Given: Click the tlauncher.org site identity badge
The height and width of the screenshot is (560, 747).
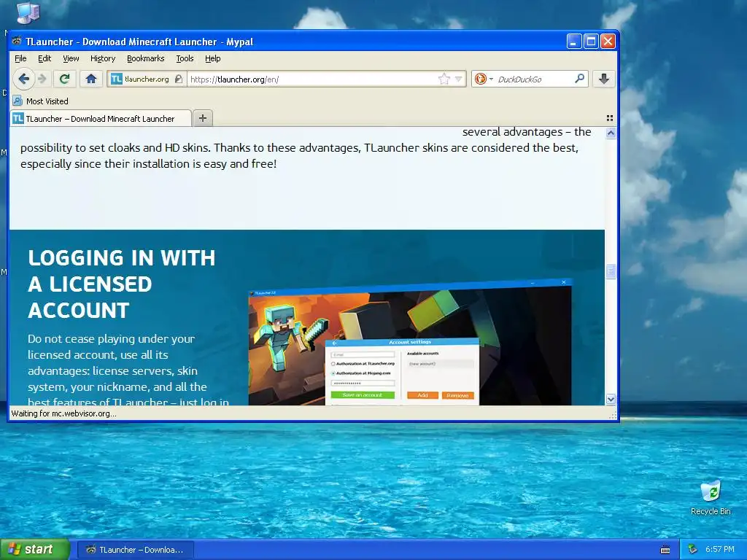Looking at the screenshot, I should point(146,79).
